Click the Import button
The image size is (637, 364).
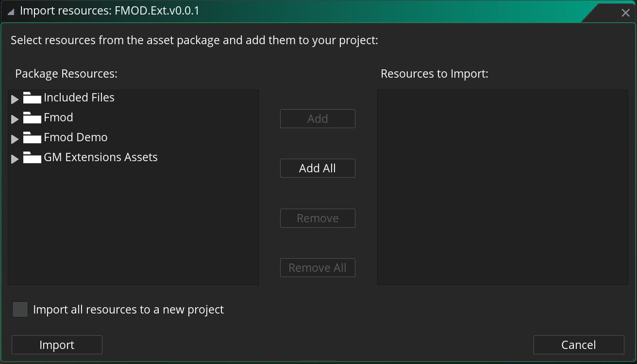57,345
